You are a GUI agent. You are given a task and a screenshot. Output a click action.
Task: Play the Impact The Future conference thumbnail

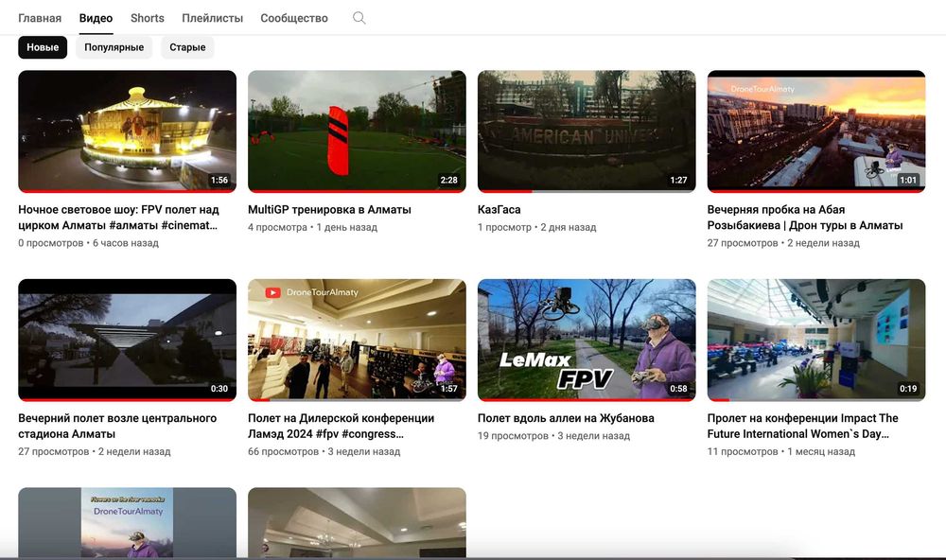click(816, 340)
